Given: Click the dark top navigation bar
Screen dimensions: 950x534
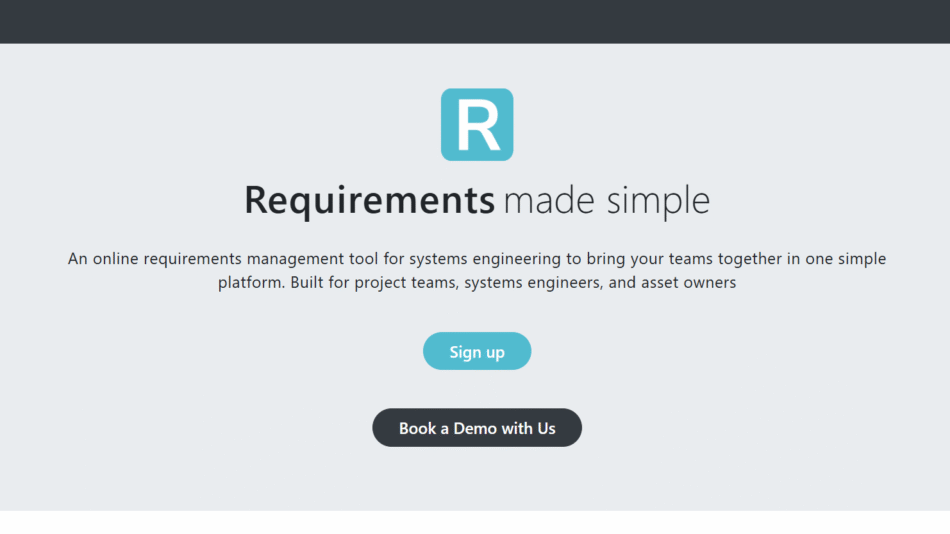Looking at the screenshot, I should pyautogui.click(x=475, y=21).
